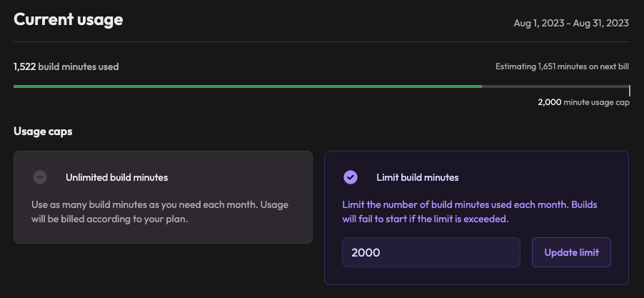This screenshot has height=298, width=644.
Task: Click the "2,000 minute usage cap" label
Action: pos(583,102)
